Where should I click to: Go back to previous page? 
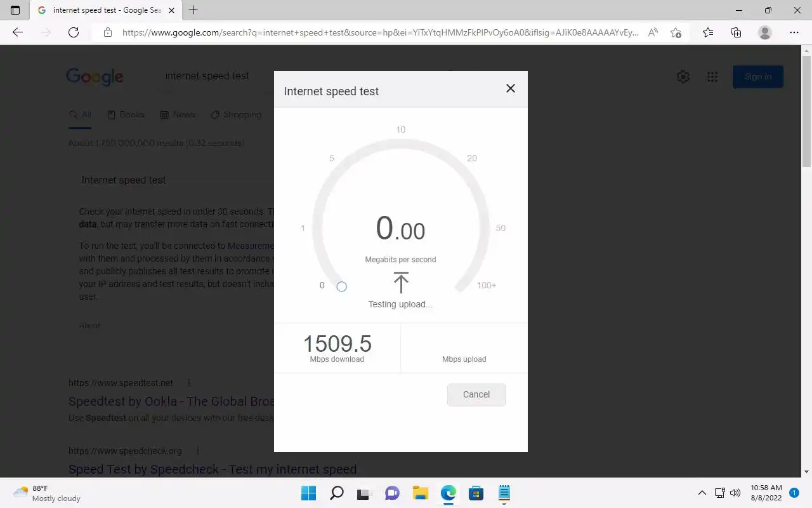pyautogui.click(x=18, y=32)
